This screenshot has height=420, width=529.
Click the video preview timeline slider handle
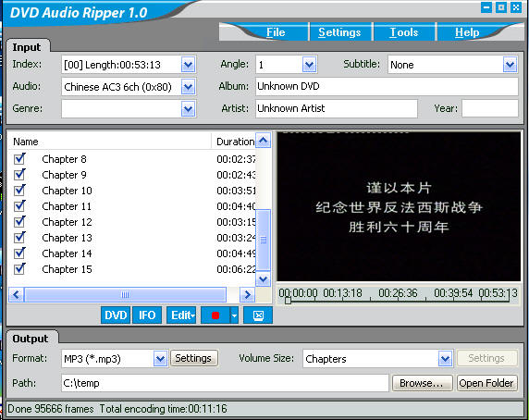[288, 301]
